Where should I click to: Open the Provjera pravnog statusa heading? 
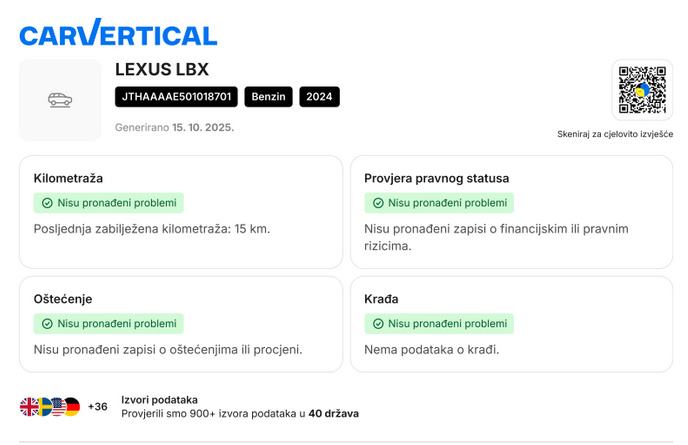436,178
